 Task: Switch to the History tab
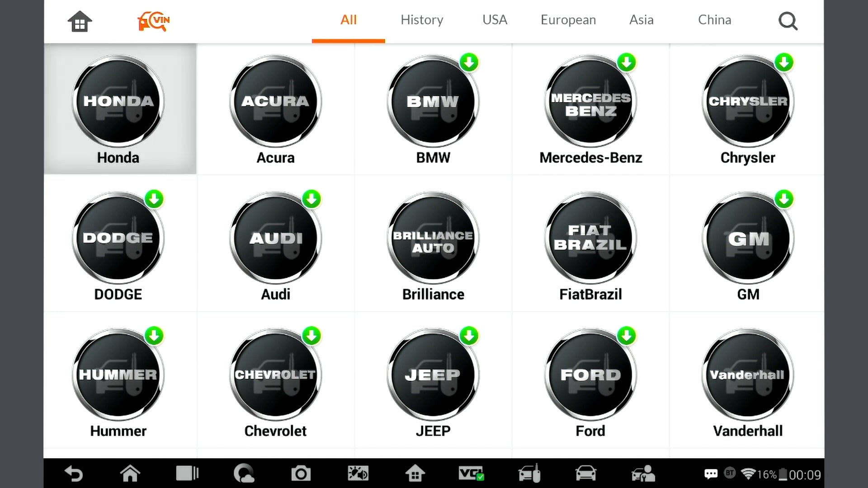click(422, 20)
